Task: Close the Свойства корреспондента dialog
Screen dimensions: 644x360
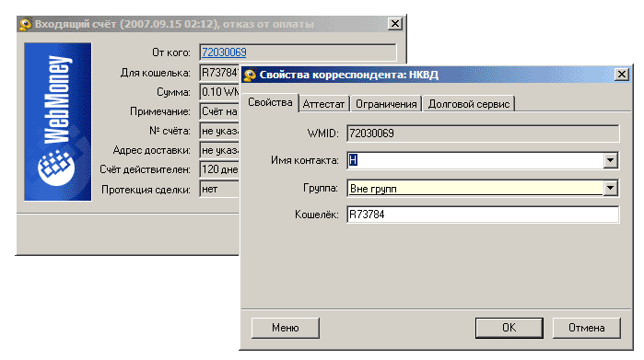Action: [621, 75]
